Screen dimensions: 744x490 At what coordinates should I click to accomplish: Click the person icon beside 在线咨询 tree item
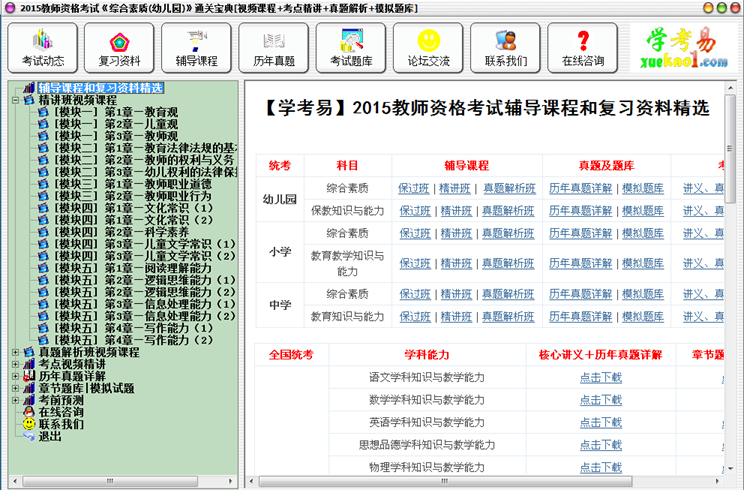coord(29,412)
